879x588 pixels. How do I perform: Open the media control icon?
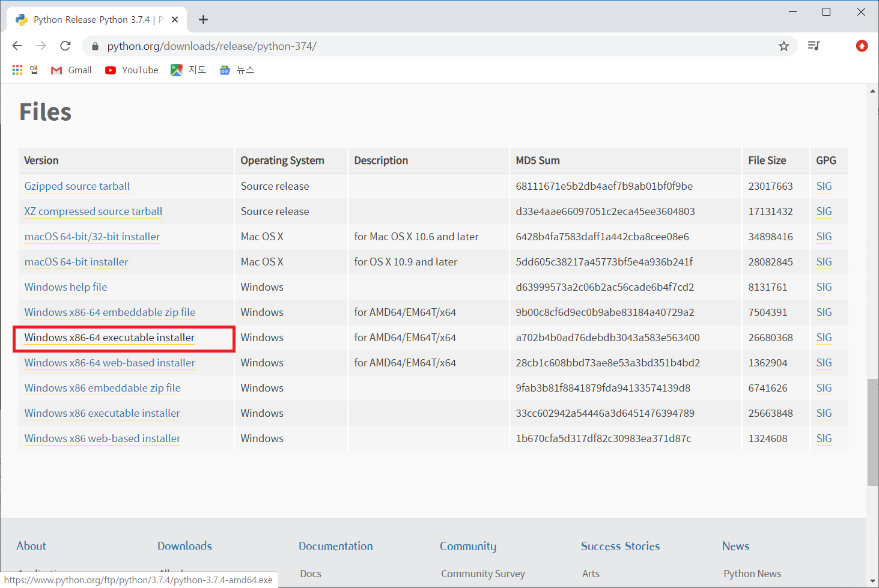(814, 46)
